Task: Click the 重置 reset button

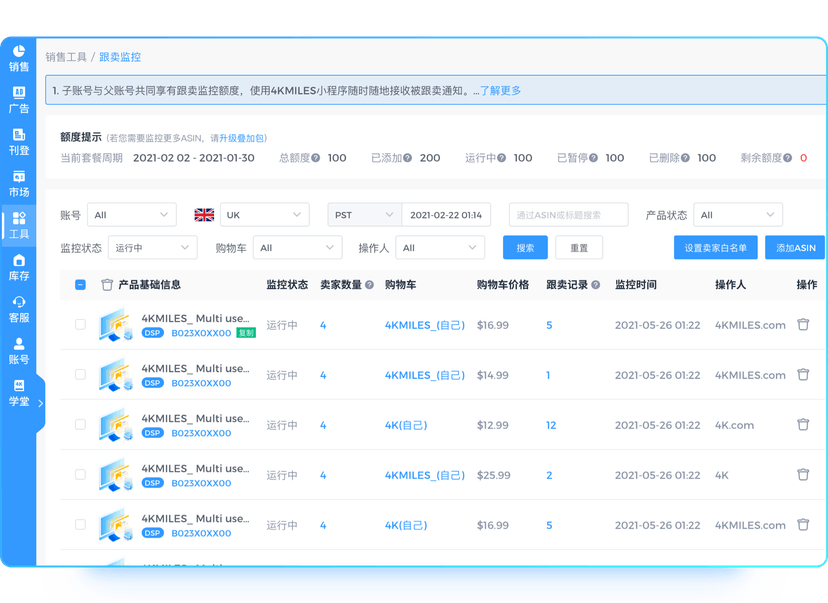Action: (579, 248)
